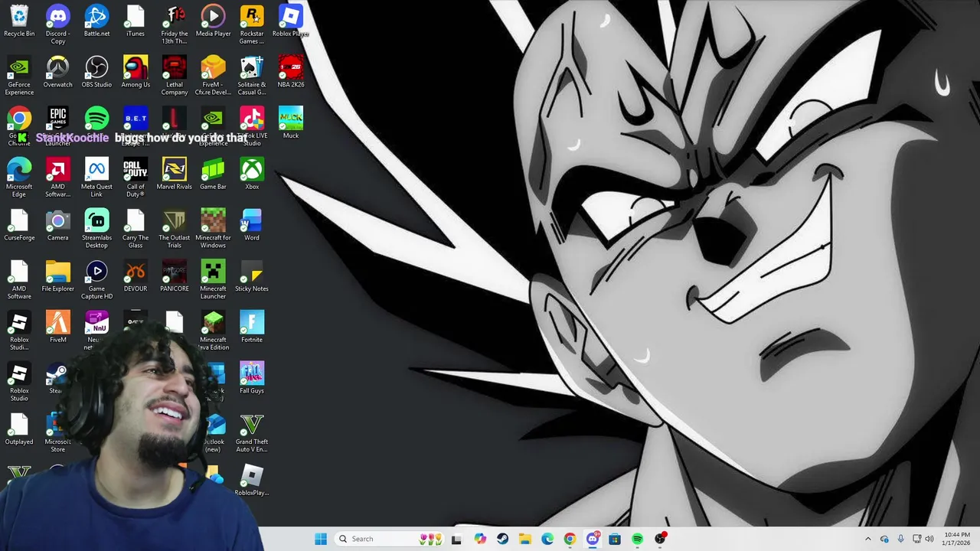Viewport: 980px width, 551px height.
Task: Select the OBS Studio desktop shortcut
Action: 96,73
